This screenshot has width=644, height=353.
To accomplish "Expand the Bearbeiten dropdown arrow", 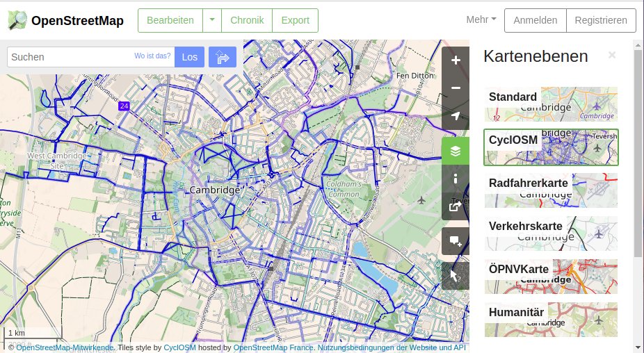I will click(x=212, y=20).
